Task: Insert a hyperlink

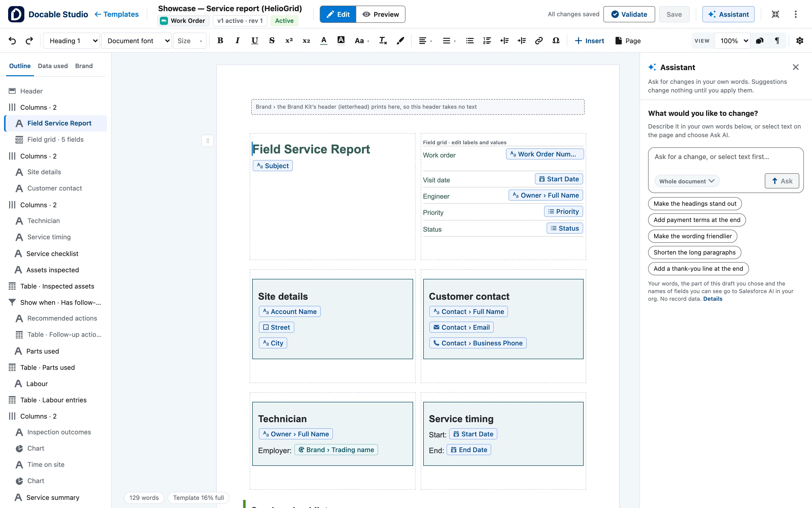Action: [x=539, y=41]
